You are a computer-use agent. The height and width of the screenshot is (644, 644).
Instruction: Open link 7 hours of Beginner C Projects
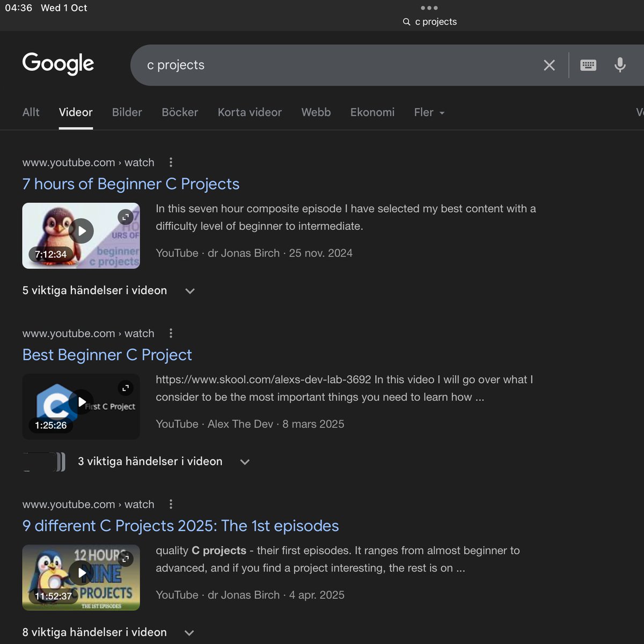point(131,184)
